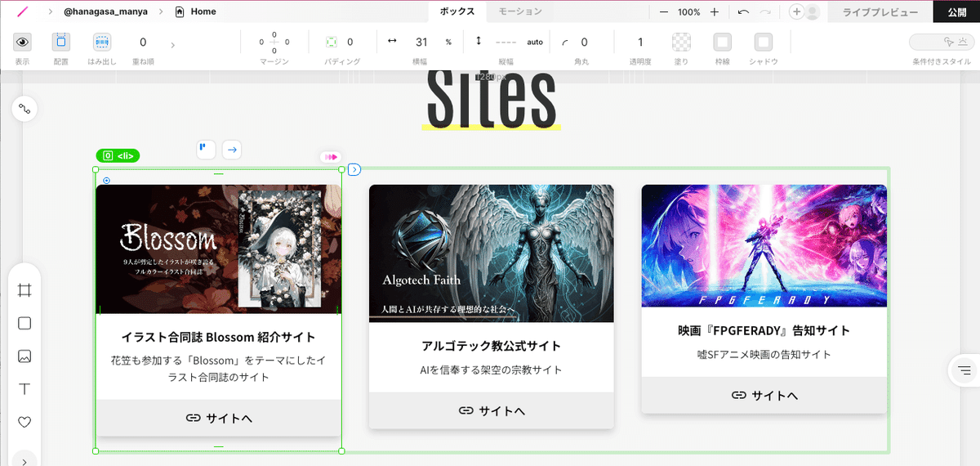Open the 塗り fill color swatch
980x466 pixels.
tap(681, 42)
